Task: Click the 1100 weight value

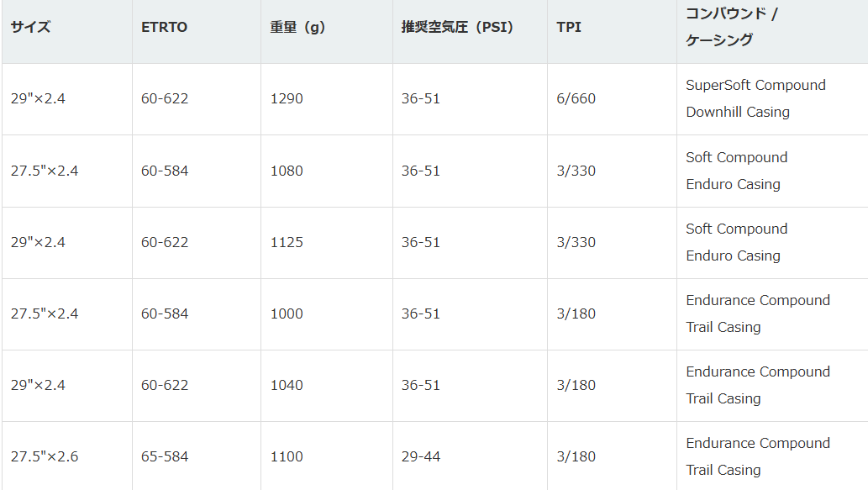Action: tap(287, 456)
